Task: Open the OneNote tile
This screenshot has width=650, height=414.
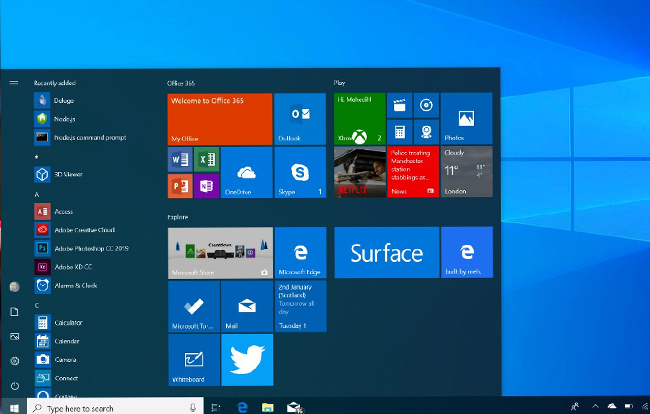Action: (x=206, y=186)
